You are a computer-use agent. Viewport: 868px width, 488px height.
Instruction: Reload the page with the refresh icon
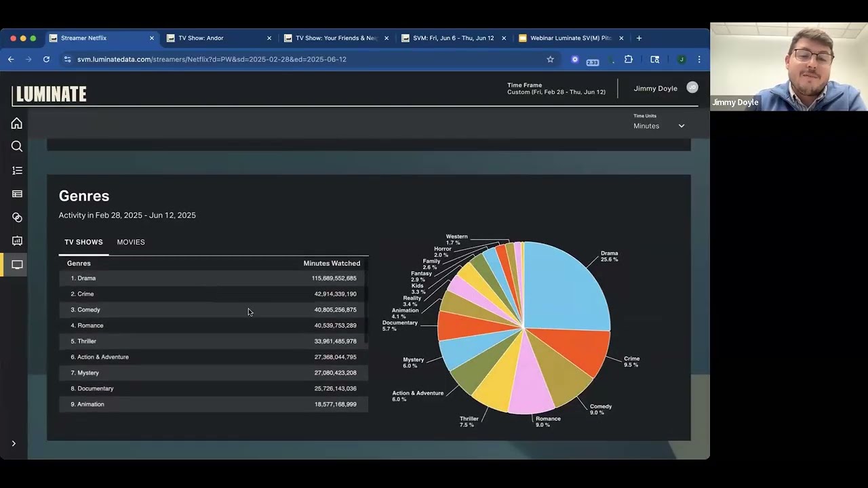point(46,59)
